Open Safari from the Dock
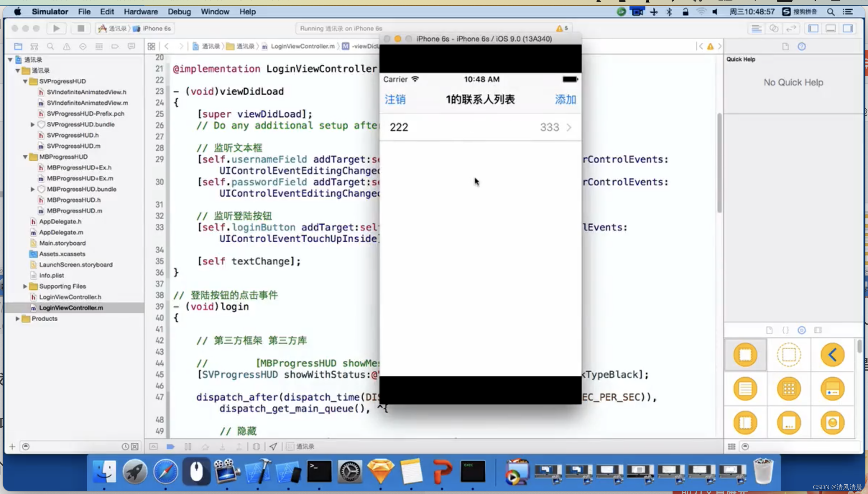 pyautogui.click(x=166, y=471)
